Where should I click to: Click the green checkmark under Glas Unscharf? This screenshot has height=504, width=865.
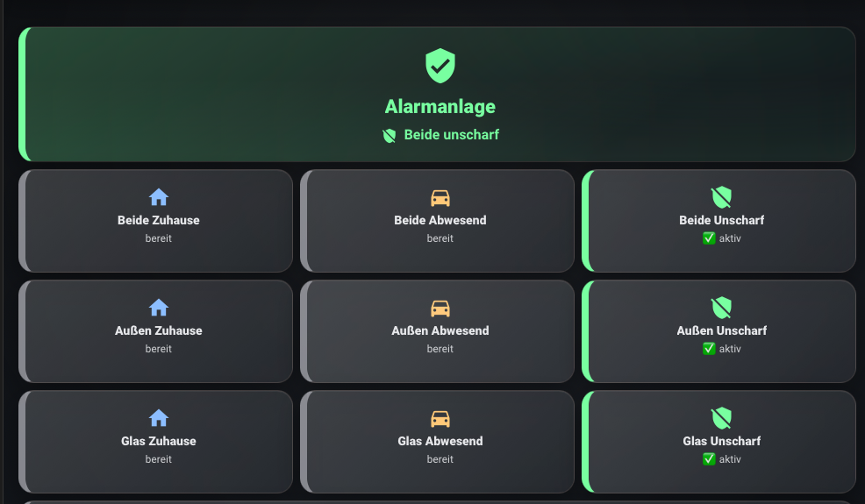point(709,459)
